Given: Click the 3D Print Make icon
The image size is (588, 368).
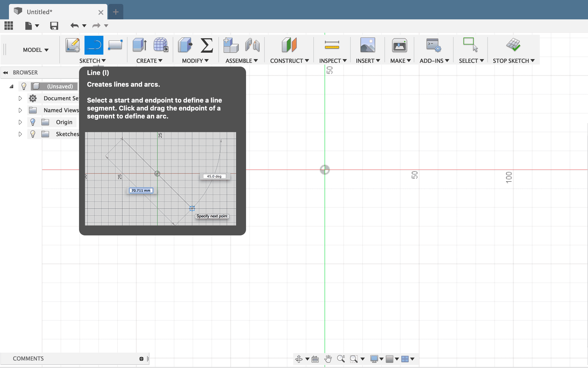Looking at the screenshot, I should coord(399,45).
